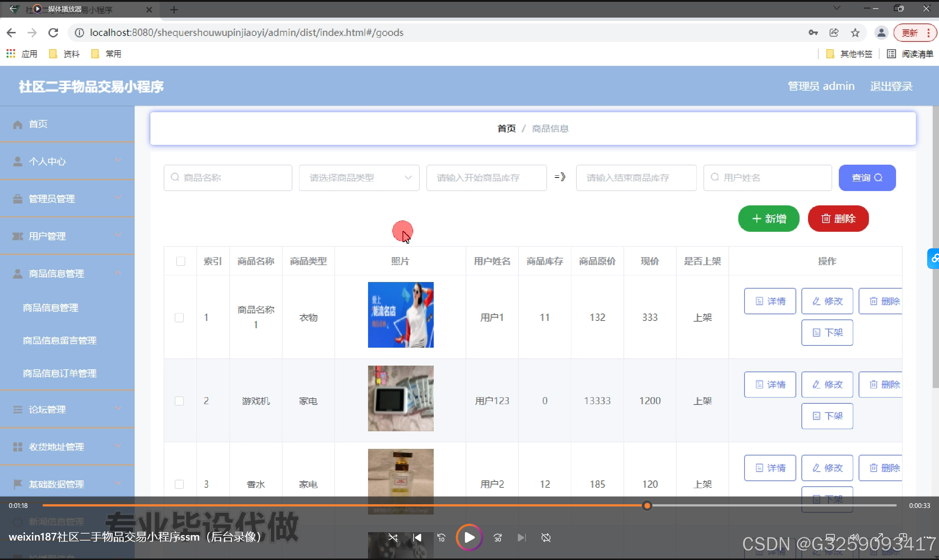
Task: Forward 30 seconds in media player
Action: coord(498,537)
